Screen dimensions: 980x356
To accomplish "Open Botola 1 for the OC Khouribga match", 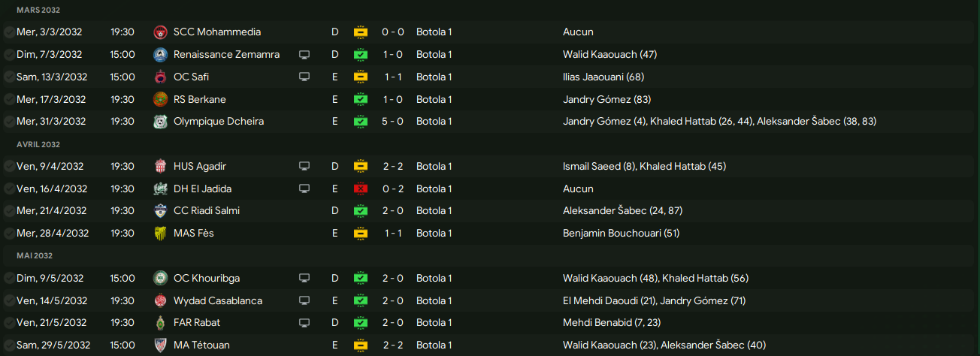I will coord(434,278).
